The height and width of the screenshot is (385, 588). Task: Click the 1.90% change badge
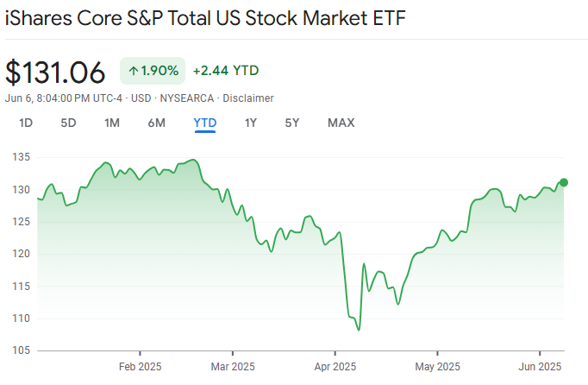pyautogui.click(x=153, y=70)
